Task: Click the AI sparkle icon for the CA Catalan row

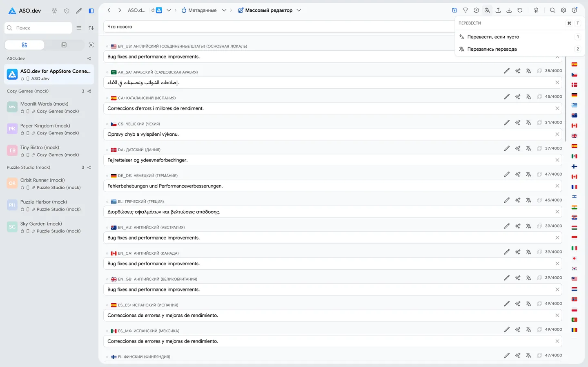Action: coord(518,97)
